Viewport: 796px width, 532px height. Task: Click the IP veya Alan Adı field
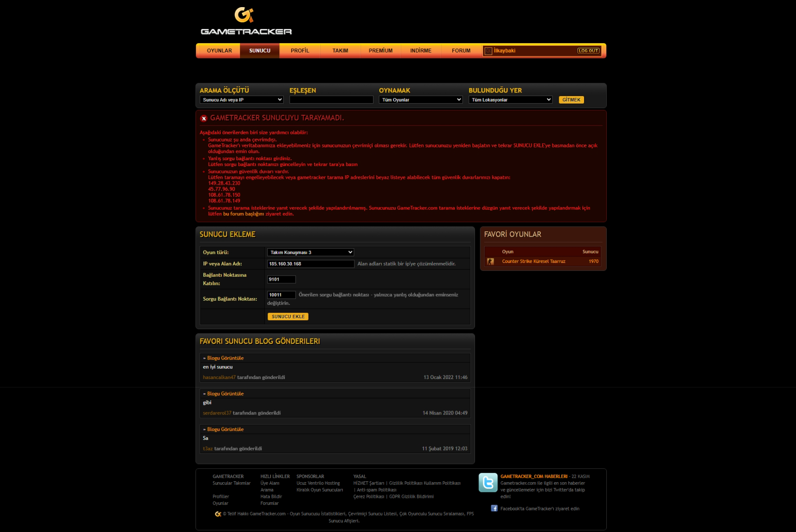pyautogui.click(x=310, y=264)
